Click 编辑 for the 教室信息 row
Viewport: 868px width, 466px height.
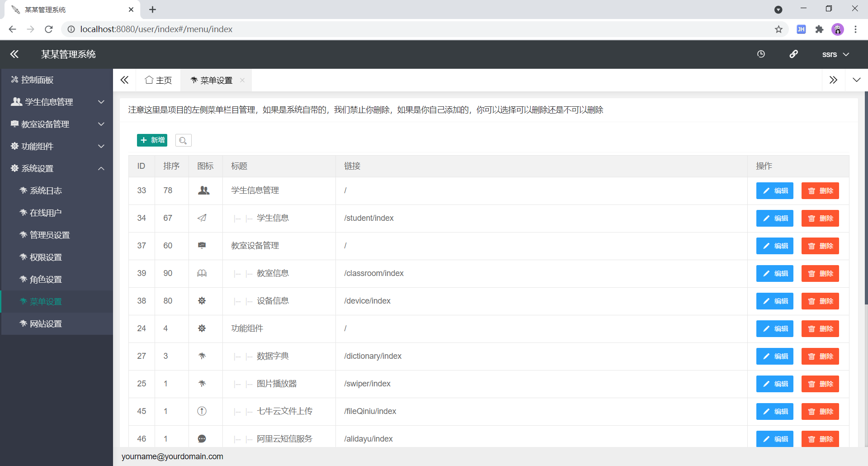pos(774,273)
